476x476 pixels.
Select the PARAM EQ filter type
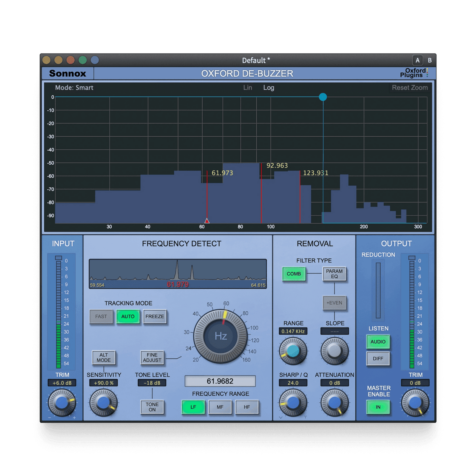click(334, 274)
